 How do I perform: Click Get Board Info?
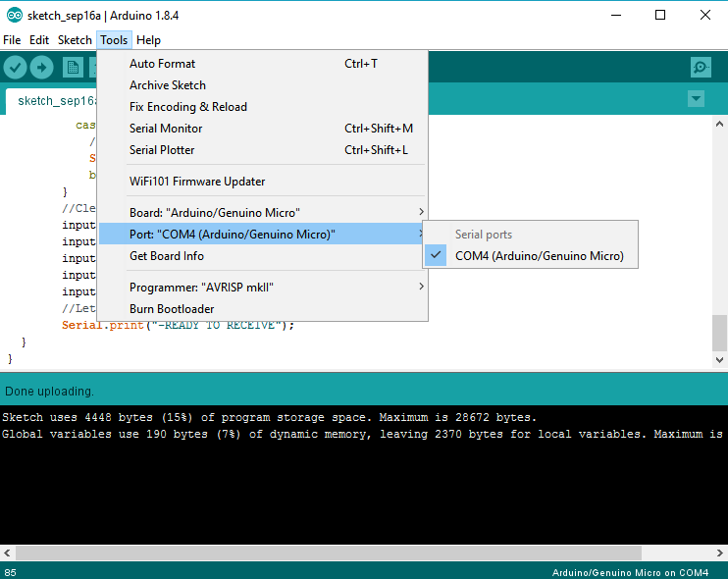[x=262, y=256]
